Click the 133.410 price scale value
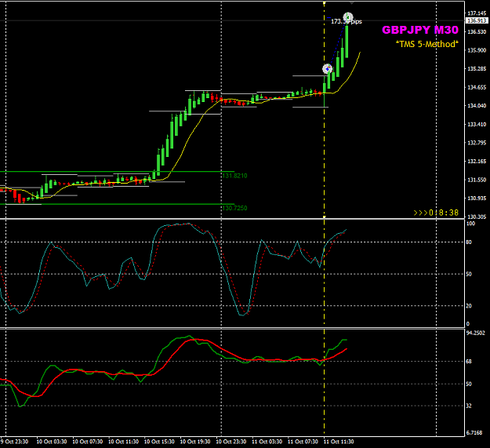The width and height of the screenshot is (490, 448). pos(477,125)
